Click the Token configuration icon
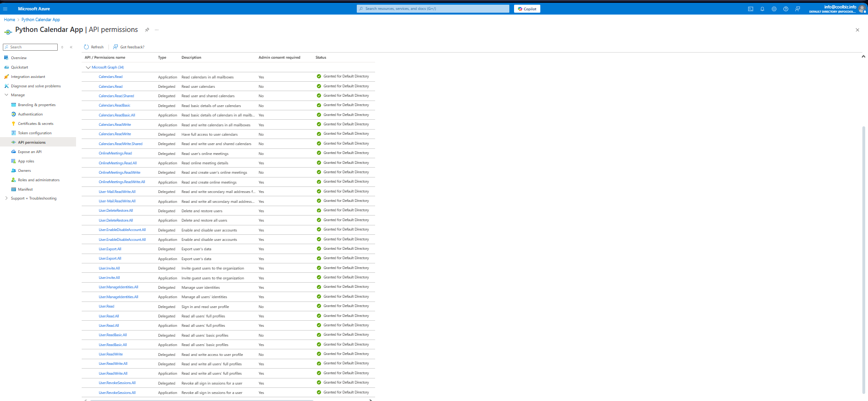This screenshot has height=401, width=868. pyautogui.click(x=14, y=133)
